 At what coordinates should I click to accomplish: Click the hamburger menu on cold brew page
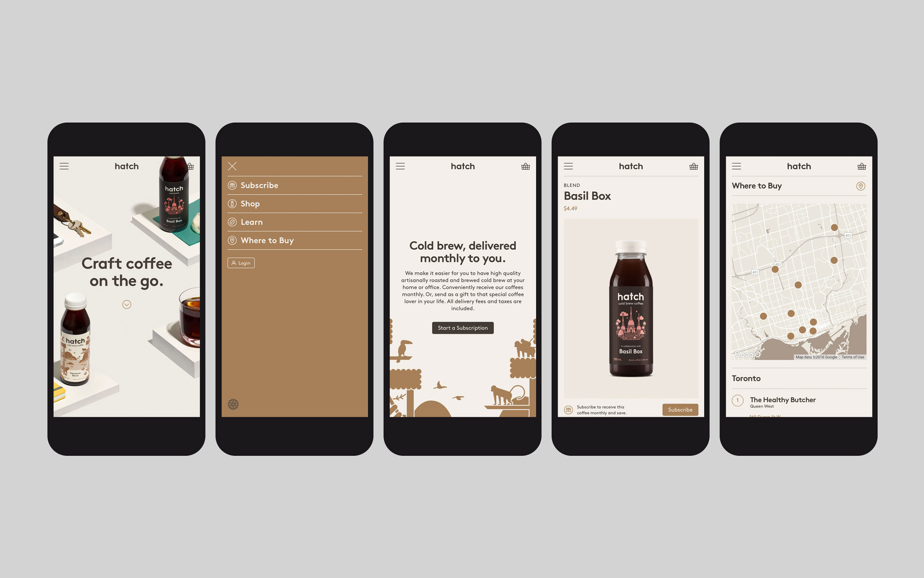400,166
